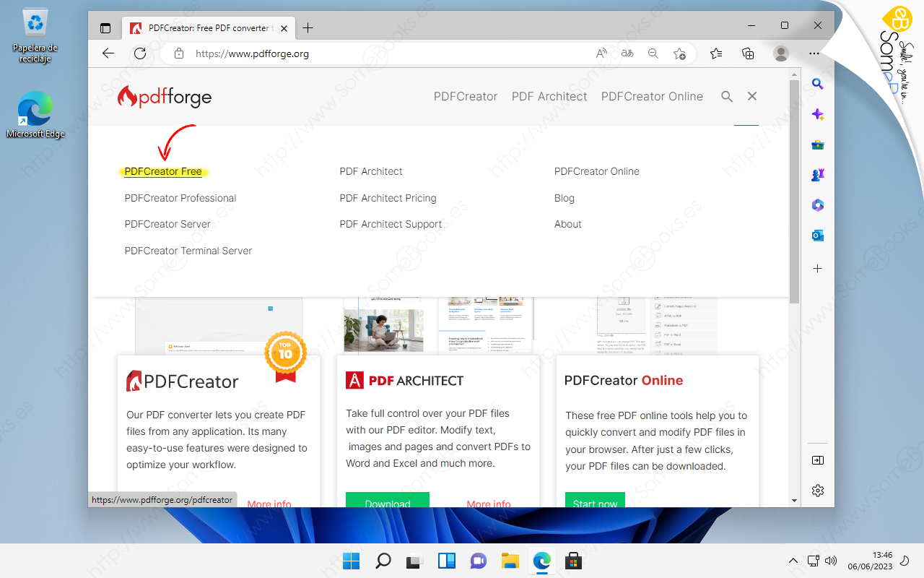The image size is (924, 578).
Task: Open the About link
Action: pos(568,224)
